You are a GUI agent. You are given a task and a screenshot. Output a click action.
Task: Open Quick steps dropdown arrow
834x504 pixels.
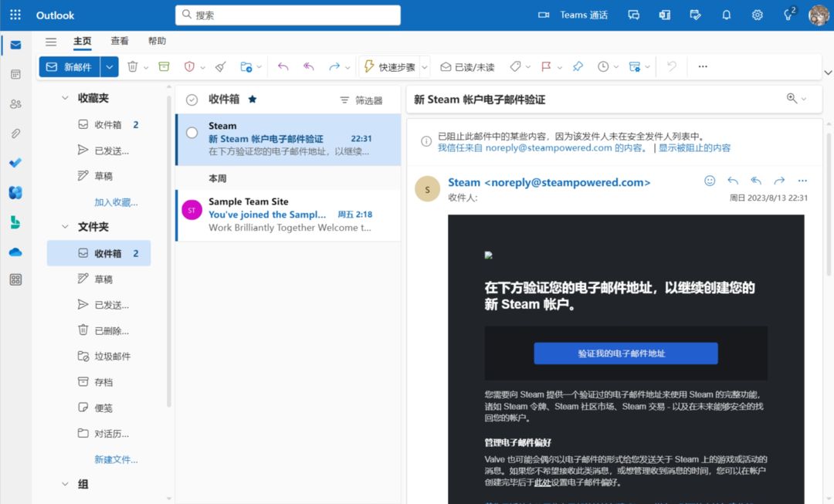tap(425, 67)
